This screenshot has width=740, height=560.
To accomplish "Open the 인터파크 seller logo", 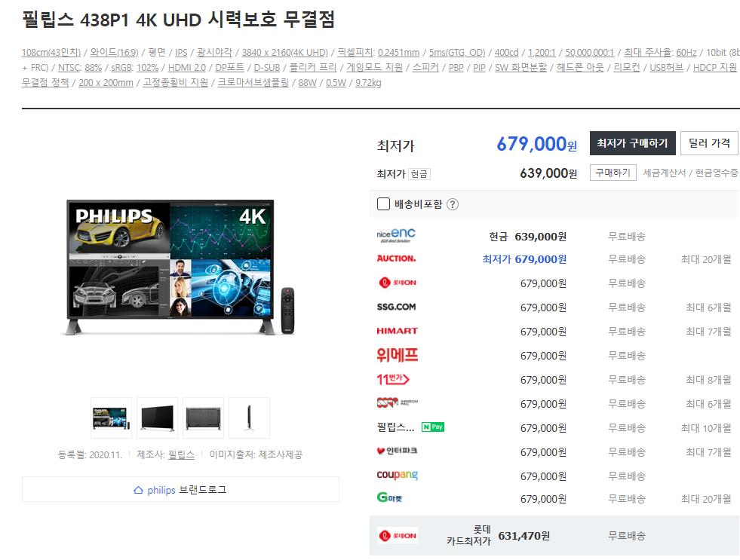I will (397, 451).
